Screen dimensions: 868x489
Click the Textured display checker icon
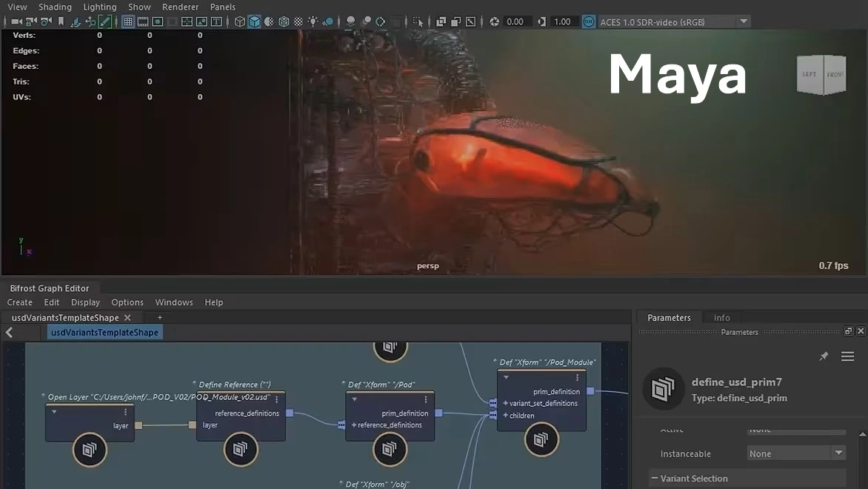[298, 21]
